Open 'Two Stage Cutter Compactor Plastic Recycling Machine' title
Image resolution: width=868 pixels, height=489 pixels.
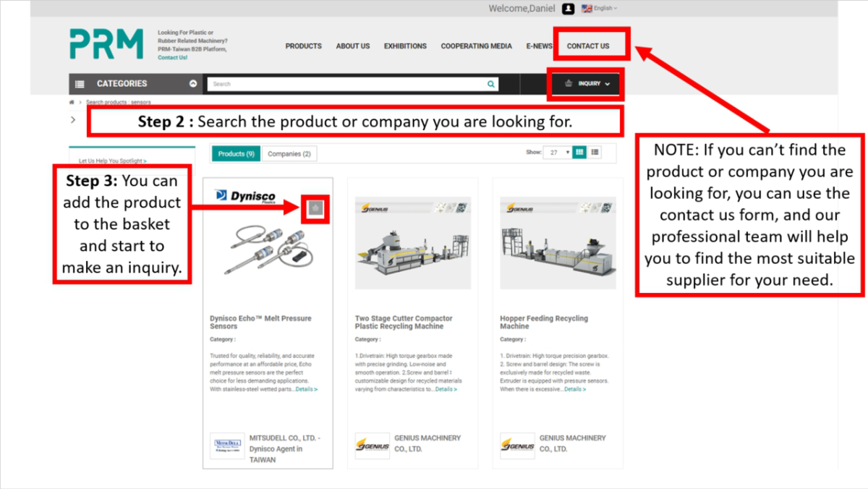click(x=404, y=323)
